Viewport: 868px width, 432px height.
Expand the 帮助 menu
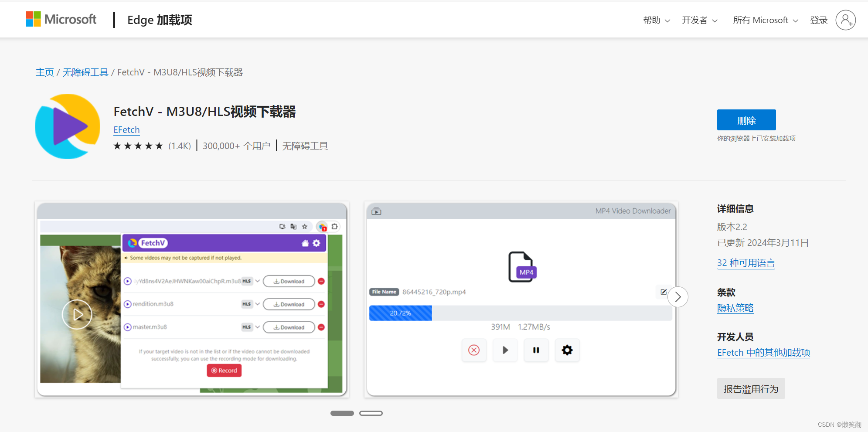[x=657, y=20]
